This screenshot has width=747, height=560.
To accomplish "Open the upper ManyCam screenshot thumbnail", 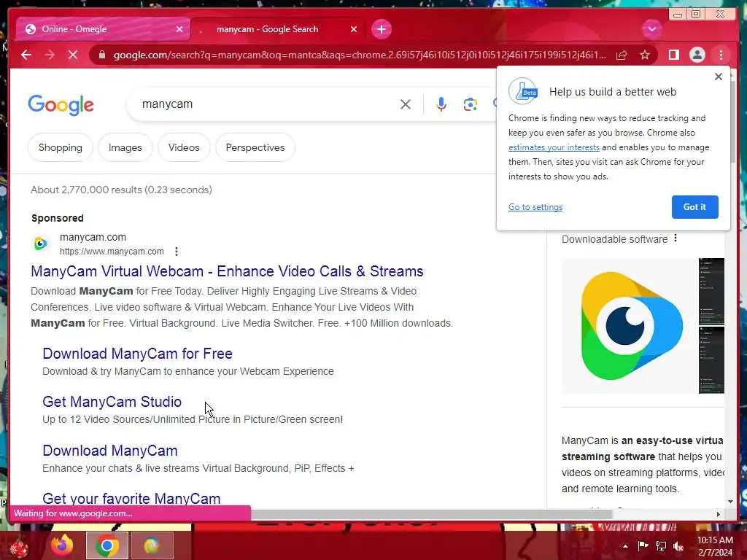I will pyautogui.click(x=712, y=292).
